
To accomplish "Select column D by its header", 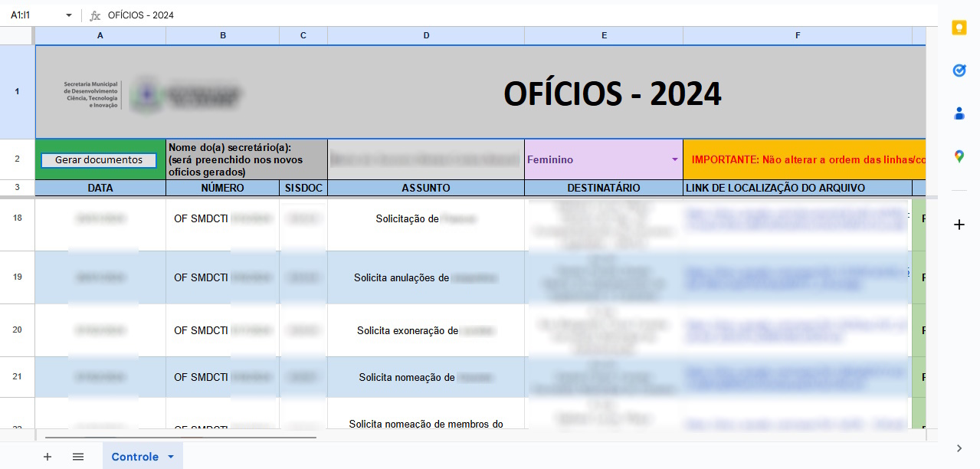I will click(x=426, y=34).
